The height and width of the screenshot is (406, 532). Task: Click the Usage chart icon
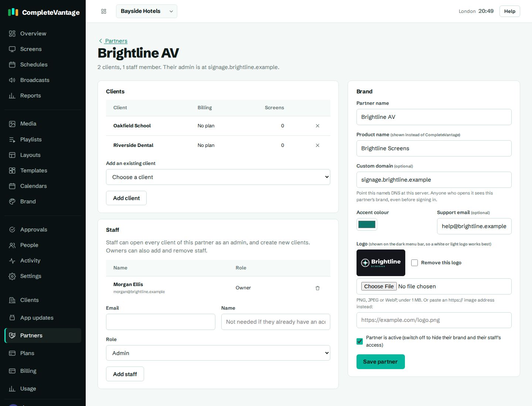[x=12, y=389]
